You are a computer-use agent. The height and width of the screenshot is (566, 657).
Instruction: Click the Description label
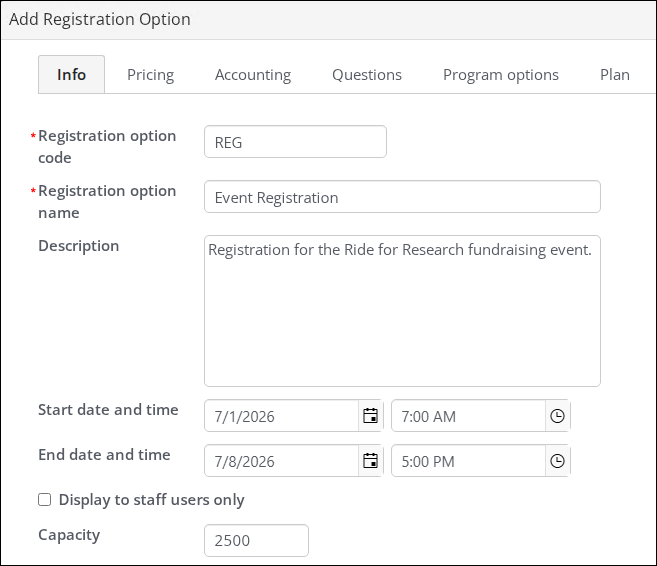click(x=79, y=246)
